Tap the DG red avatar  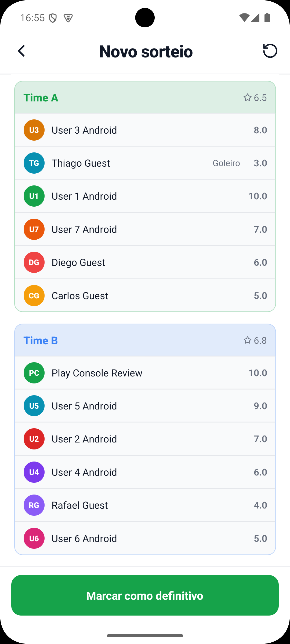(34, 262)
